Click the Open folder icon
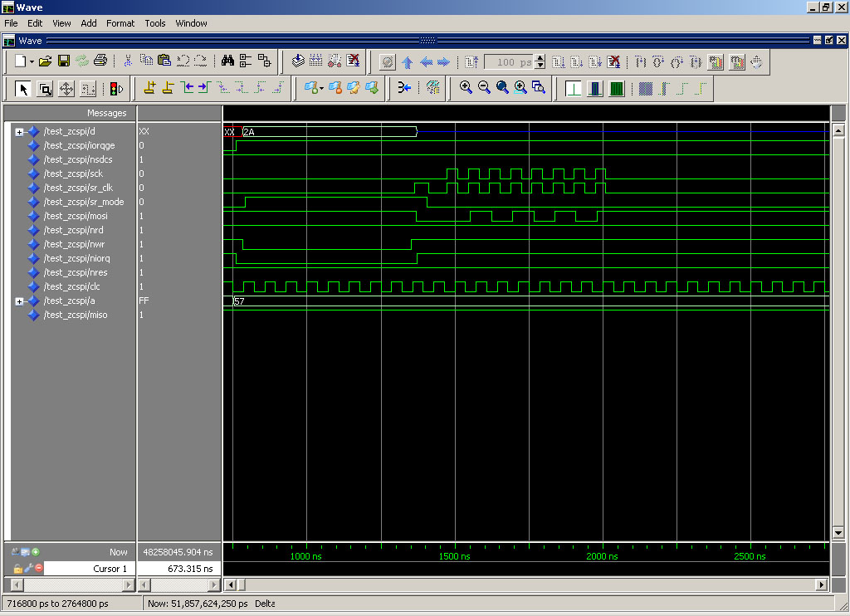 pyautogui.click(x=46, y=61)
